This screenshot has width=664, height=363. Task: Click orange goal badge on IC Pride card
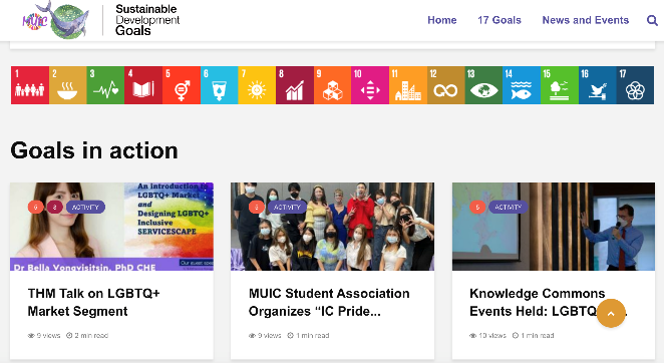(x=257, y=207)
